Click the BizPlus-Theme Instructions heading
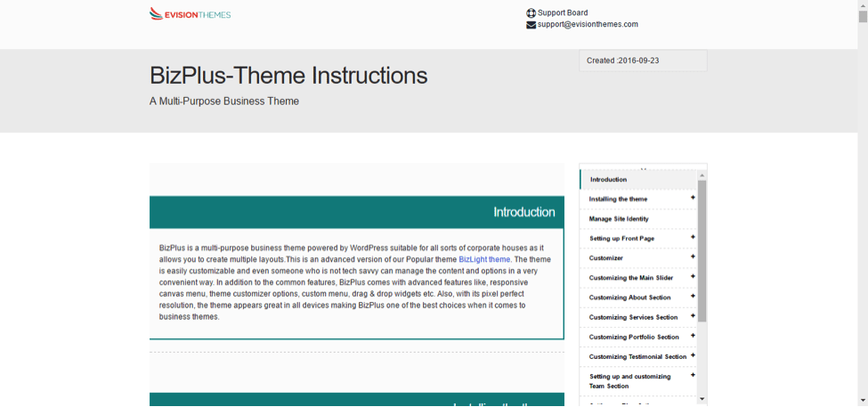Viewport: 868px width, 407px height. click(x=288, y=76)
